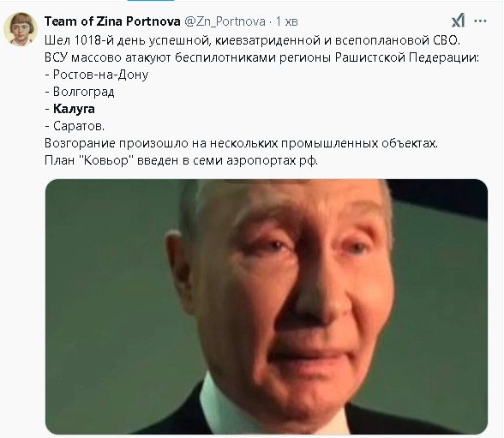Open the Grok explain-post icon
The image size is (504, 438).
[x=458, y=21]
